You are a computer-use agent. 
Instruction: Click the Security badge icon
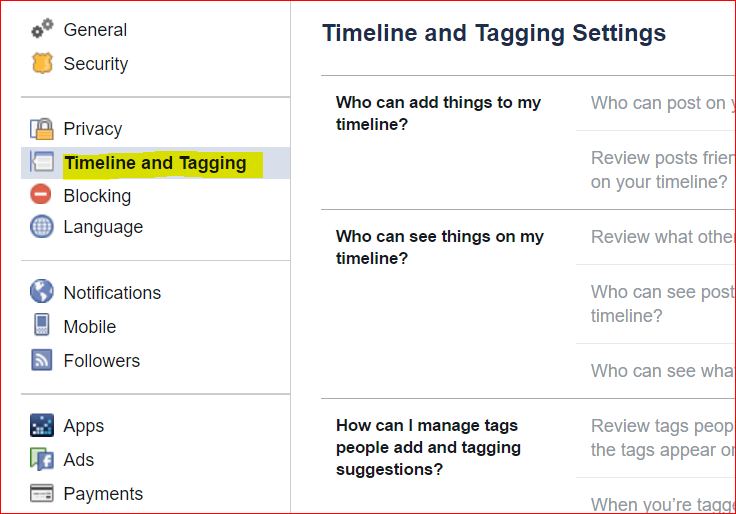tap(42, 64)
